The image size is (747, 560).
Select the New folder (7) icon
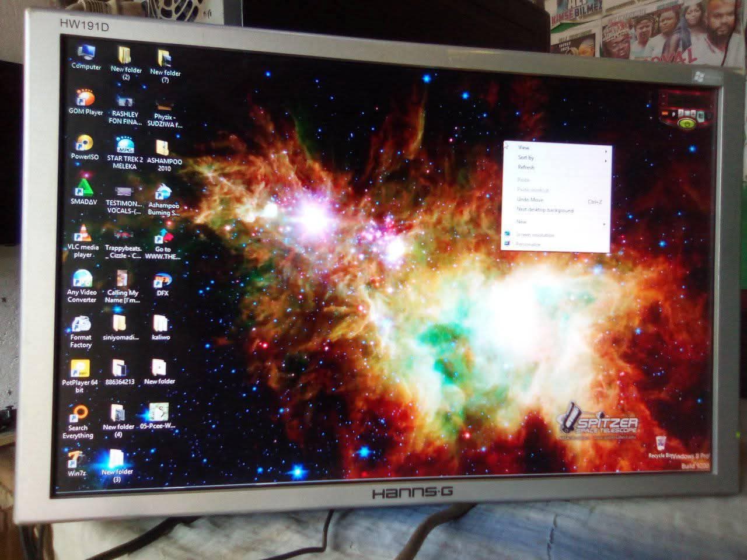[x=165, y=66]
